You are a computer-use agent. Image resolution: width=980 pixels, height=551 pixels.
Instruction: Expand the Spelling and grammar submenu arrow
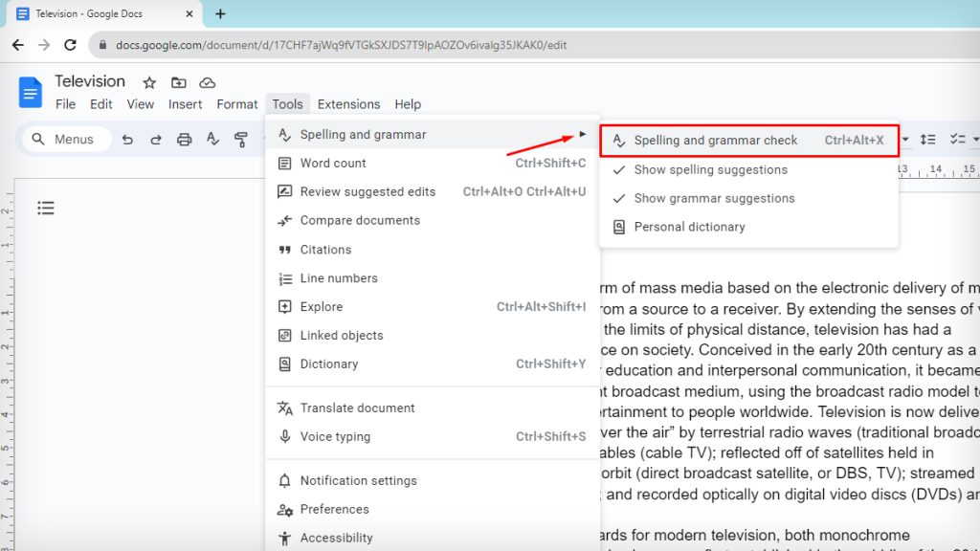(585, 135)
